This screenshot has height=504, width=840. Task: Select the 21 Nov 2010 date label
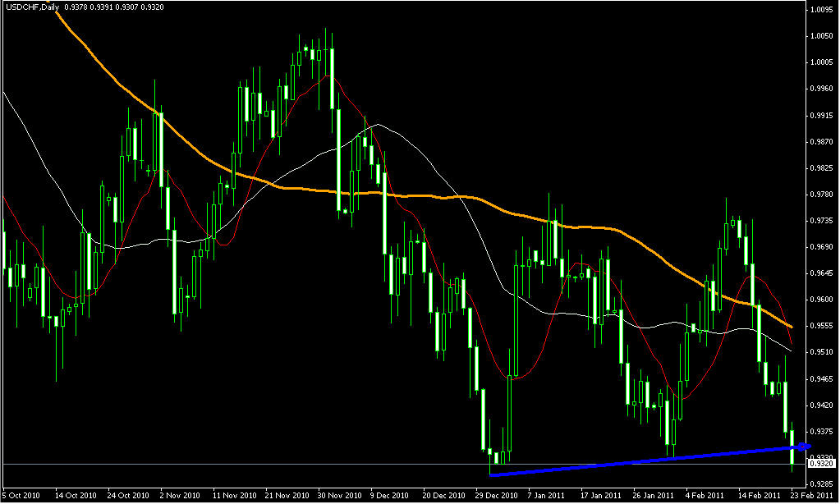coord(286,496)
